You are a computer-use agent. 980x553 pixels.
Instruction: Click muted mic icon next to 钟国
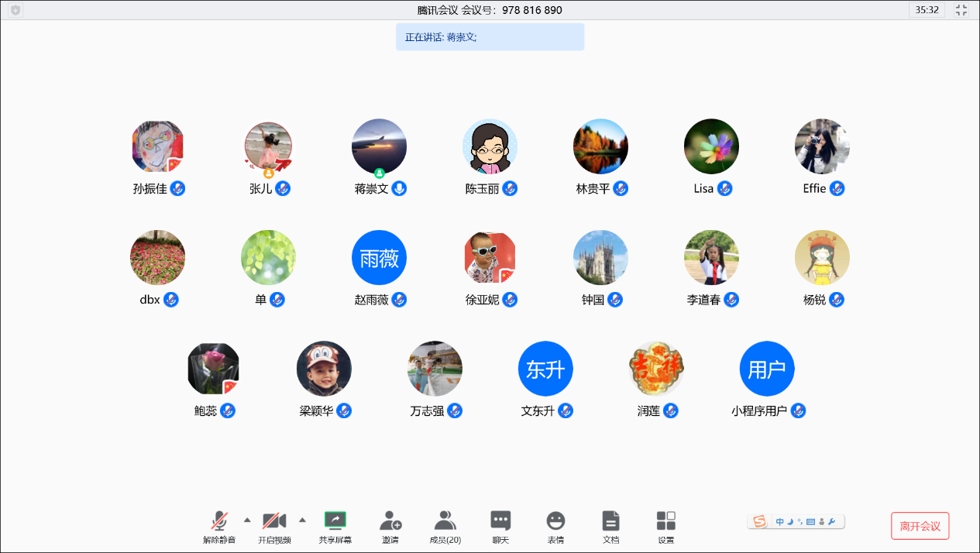(616, 299)
